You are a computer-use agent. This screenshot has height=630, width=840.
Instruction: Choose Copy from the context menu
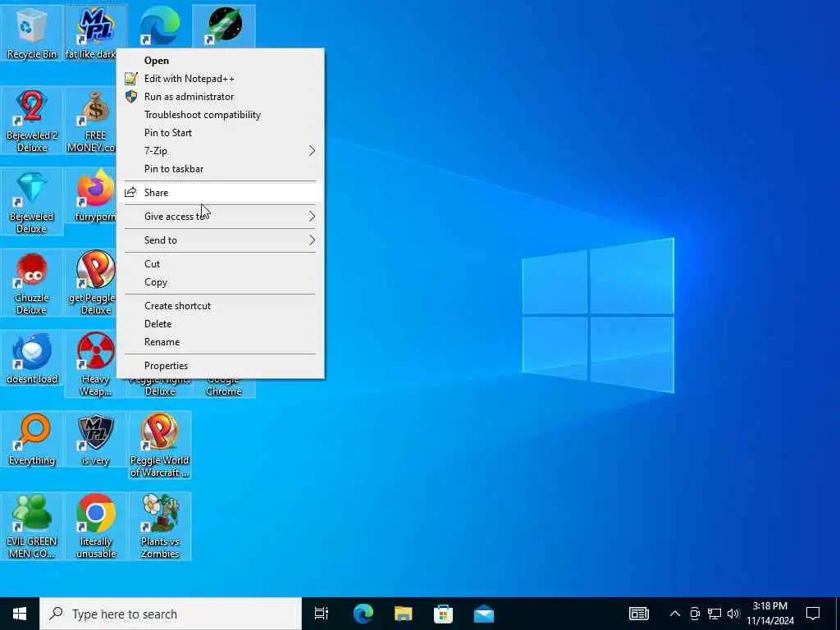[x=220, y=282]
